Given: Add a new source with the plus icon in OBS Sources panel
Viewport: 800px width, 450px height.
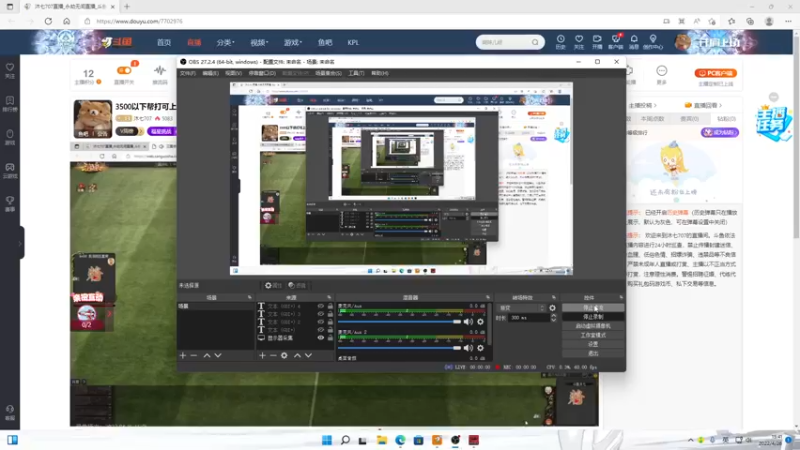Looking at the screenshot, I should click(262, 355).
